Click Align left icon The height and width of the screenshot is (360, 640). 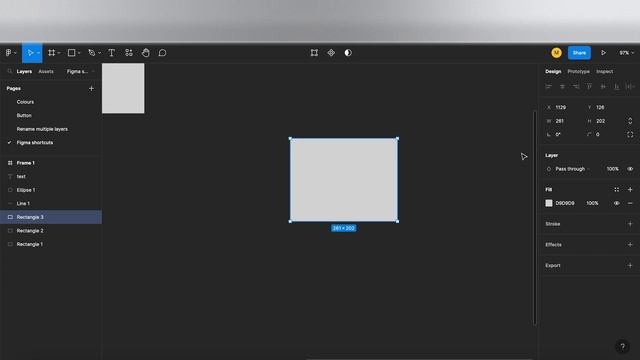[549, 87]
